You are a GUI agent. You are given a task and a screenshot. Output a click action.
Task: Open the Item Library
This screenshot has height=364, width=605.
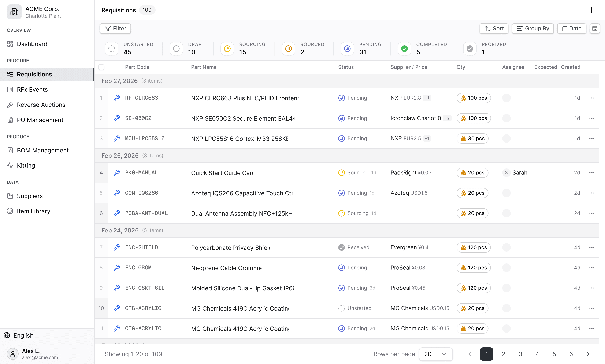pyautogui.click(x=33, y=211)
